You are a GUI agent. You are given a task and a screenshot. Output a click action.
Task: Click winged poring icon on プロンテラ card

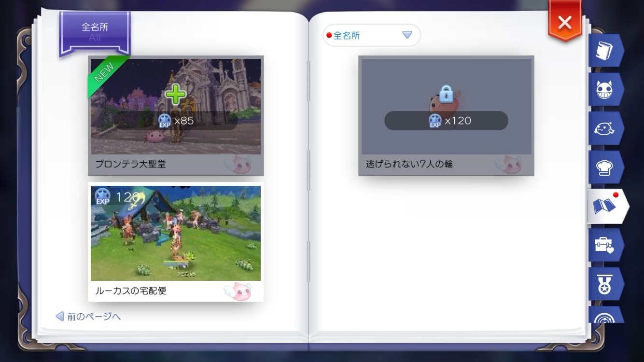coord(238,165)
